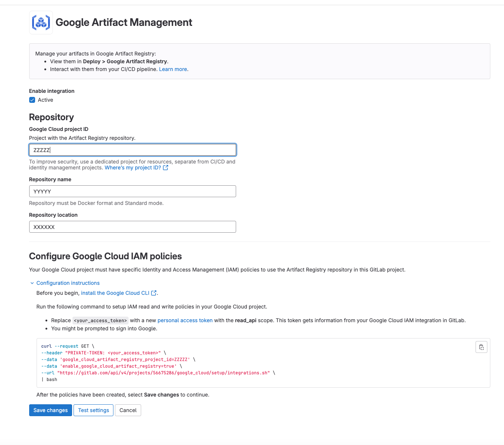Copy the curl command to clipboard
The width and height of the screenshot is (504, 445).
pos(481,347)
